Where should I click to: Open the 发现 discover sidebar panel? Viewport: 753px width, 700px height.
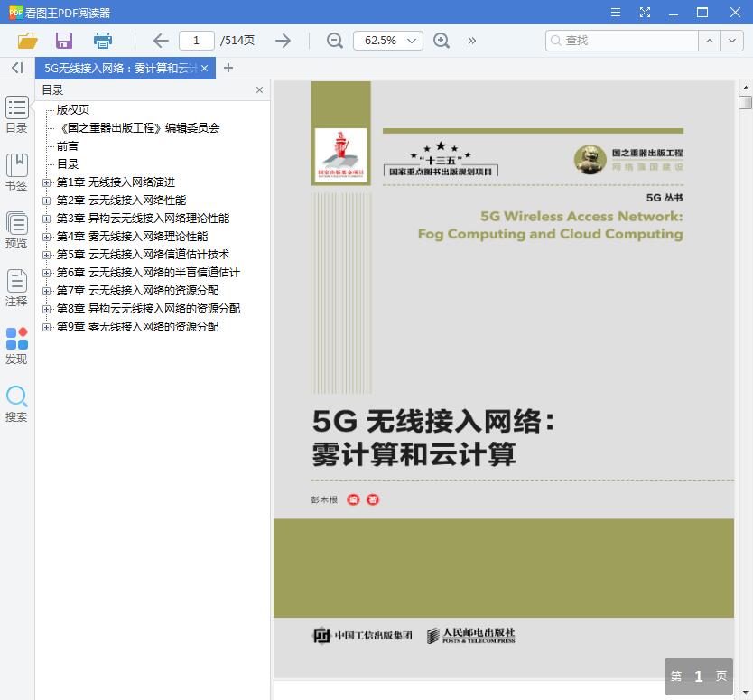pyautogui.click(x=17, y=345)
